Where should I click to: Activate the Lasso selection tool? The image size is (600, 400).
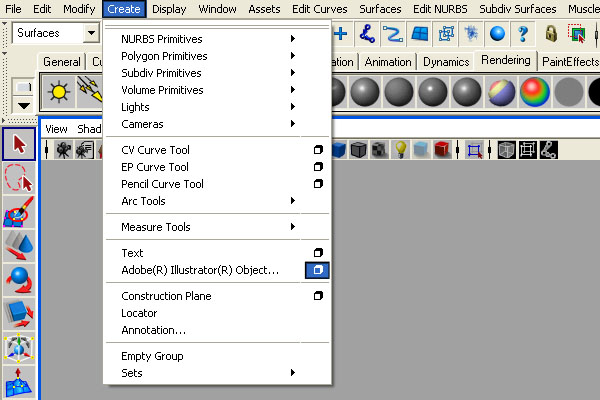click(x=19, y=180)
